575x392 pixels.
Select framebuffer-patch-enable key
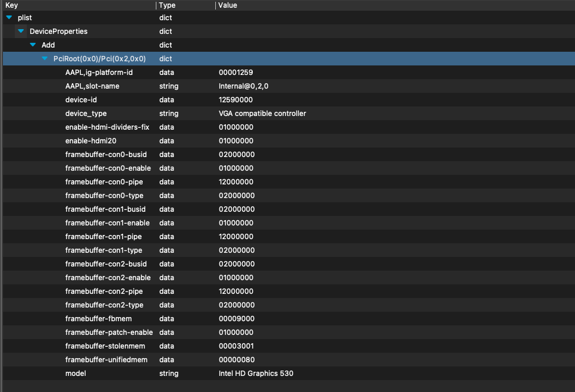click(x=109, y=333)
